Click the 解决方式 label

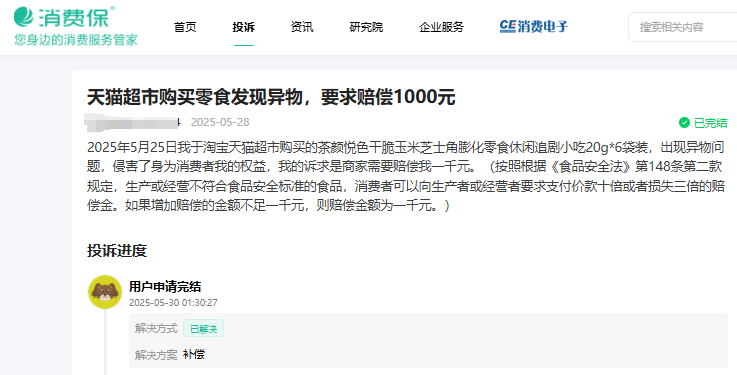click(156, 328)
